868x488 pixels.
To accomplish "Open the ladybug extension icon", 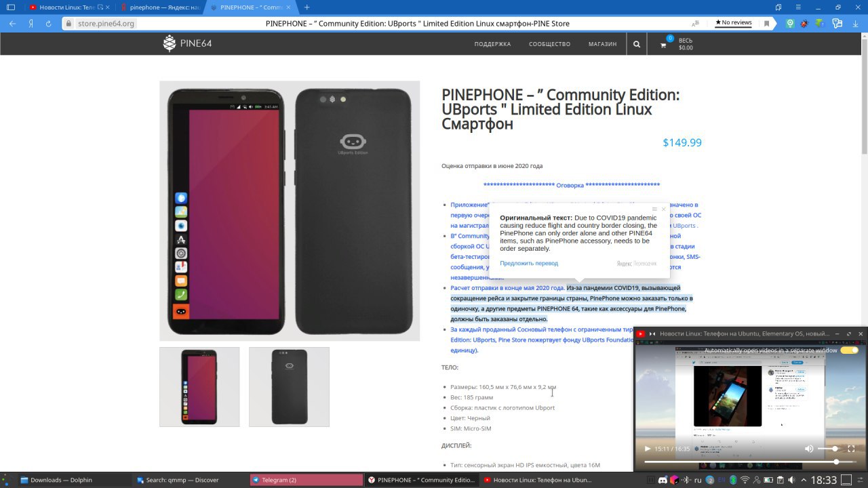I will 804,23.
